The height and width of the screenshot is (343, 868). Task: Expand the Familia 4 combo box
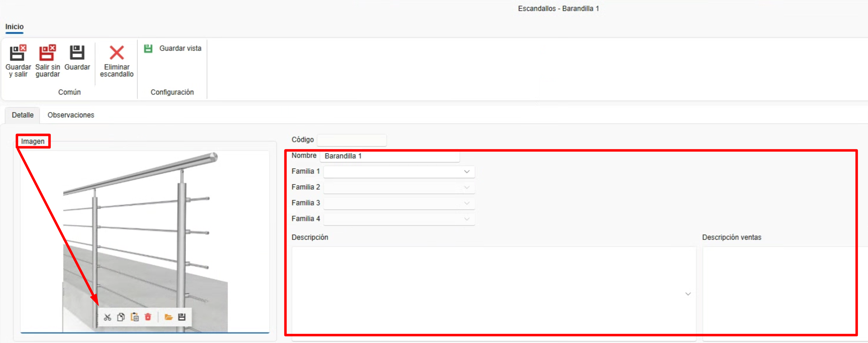pos(466,219)
